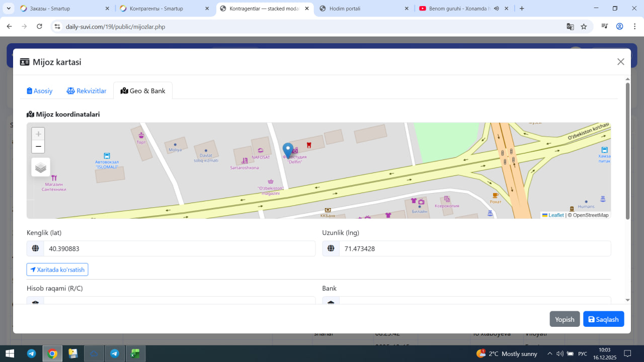Click the Магазин Сантехники map label
Viewport: 644px width, 362px height.
[54, 187]
